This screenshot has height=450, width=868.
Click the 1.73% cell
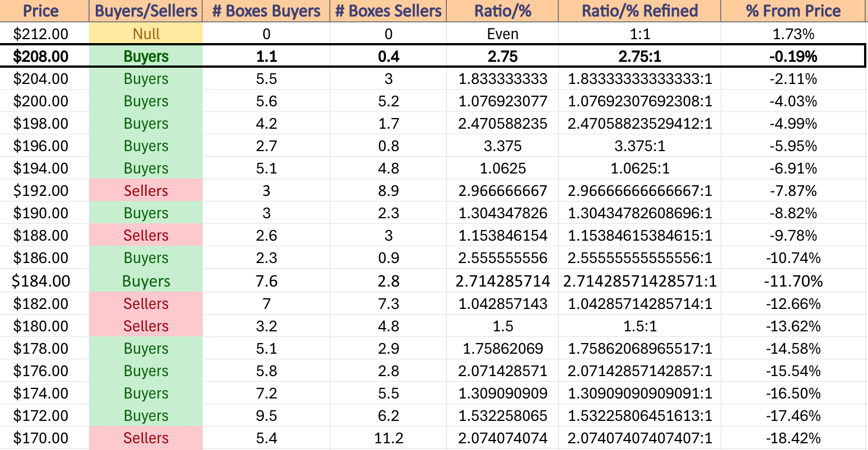click(794, 34)
